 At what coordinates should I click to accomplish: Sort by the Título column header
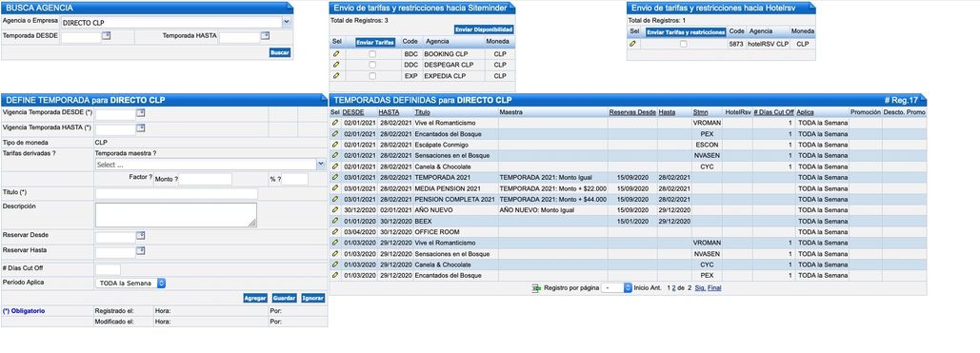(423, 112)
